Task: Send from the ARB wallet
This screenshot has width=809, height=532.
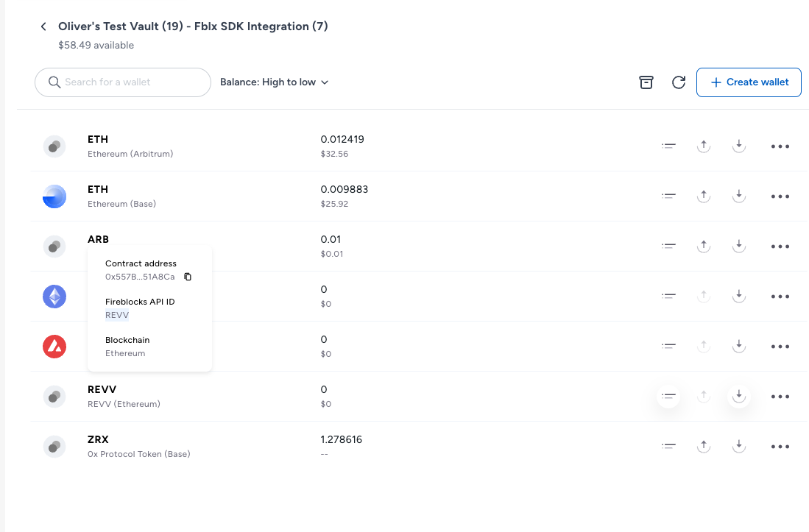Action: coord(704,247)
